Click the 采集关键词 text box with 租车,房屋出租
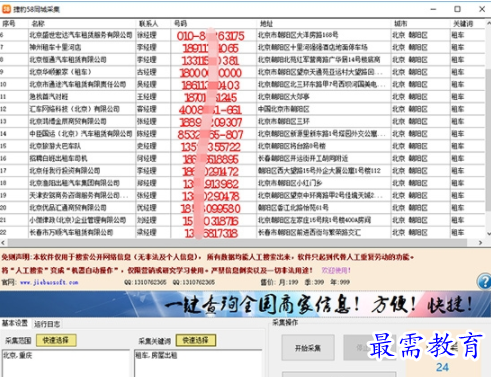This screenshot has height=377, width=491. tap(198, 363)
